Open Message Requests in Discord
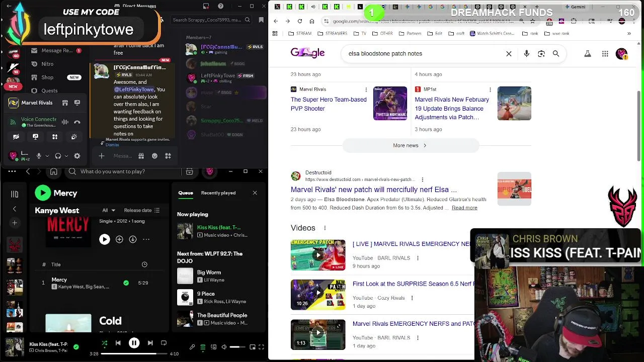 pyautogui.click(x=55, y=50)
